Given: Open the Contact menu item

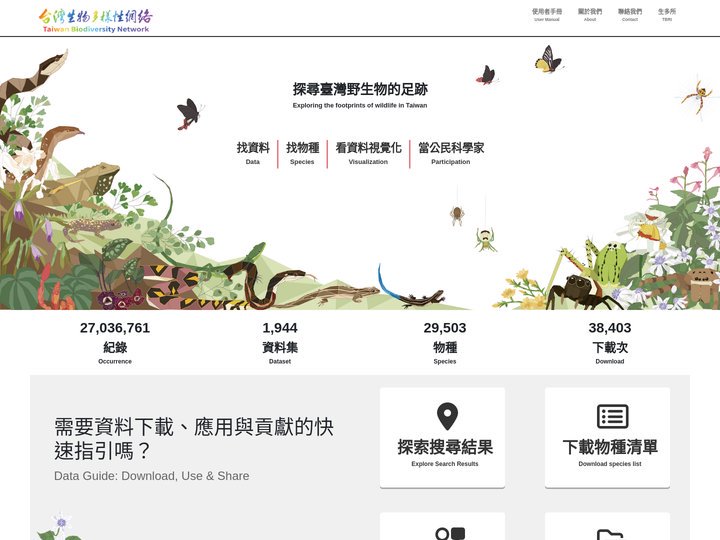Looking at the screenshot, I should (x=630, y=15).
